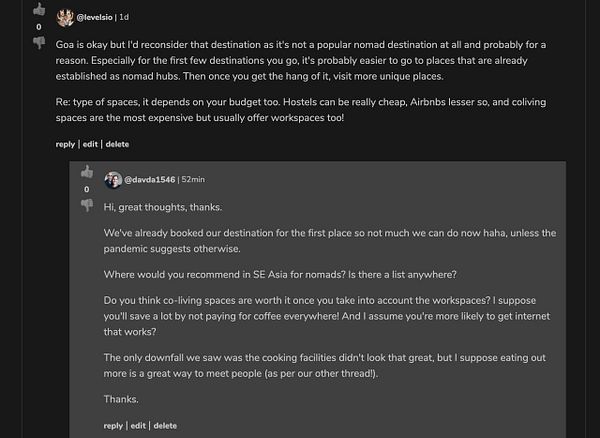Downvote the @levelsio comment
Image resolution: width=600 pixels, height=438 pixels.
coord(39,42)
